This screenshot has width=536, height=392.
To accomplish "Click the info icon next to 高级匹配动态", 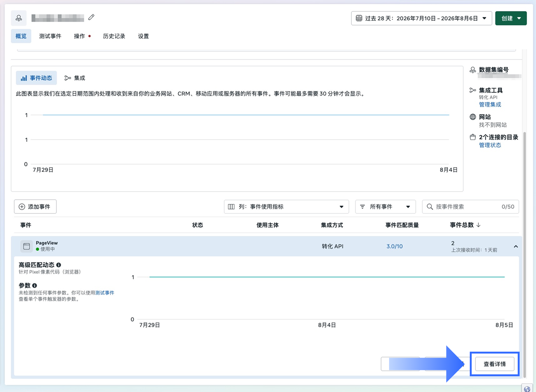I will coord(59,265).
